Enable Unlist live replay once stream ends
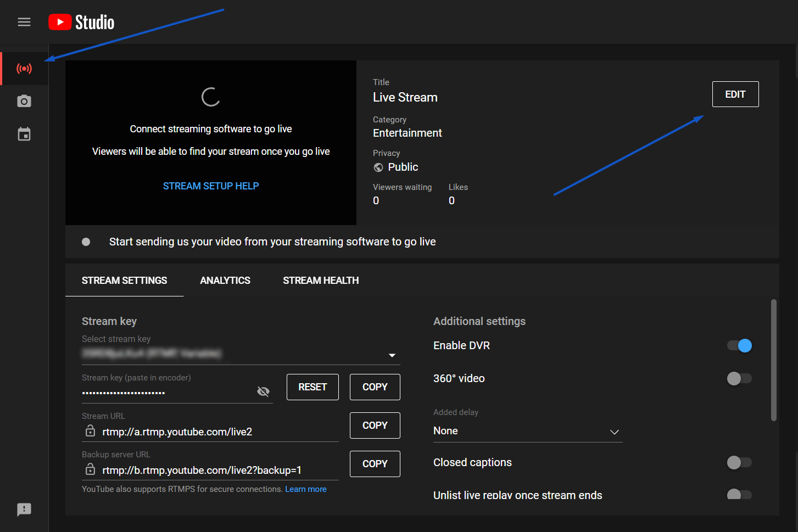The height and width of the screenshot is (532, 798). tap(739, 495)
